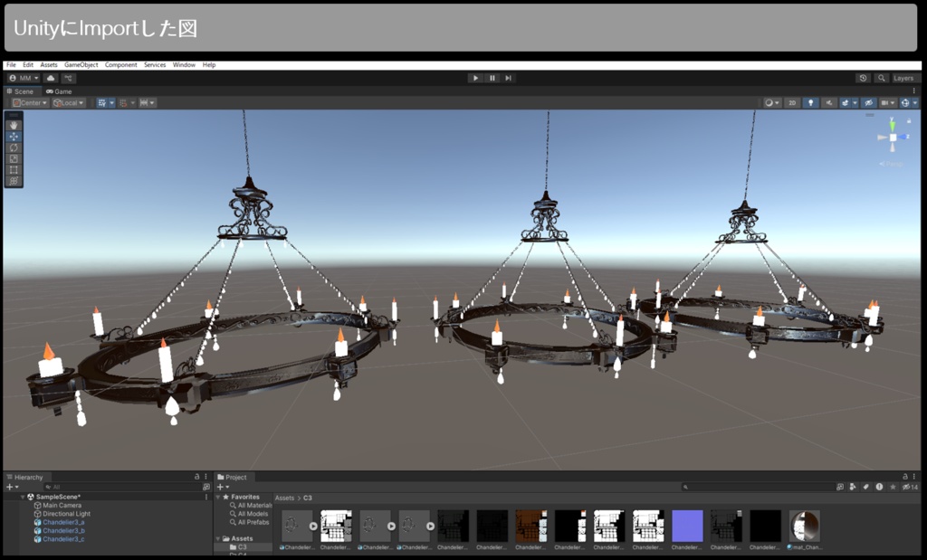Switch to the Game tab
The image size is (927, 560).
pos(59,91)
